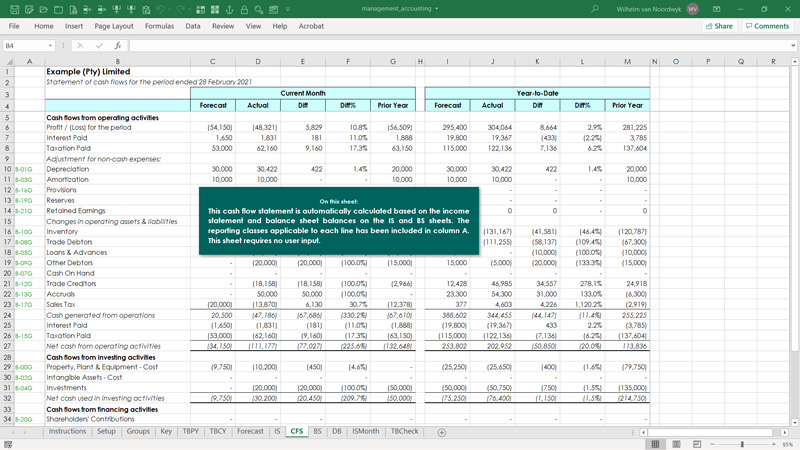Click the zoom out minus icon
The width and height of the screenshot is (800, 450).
[712, 444]
